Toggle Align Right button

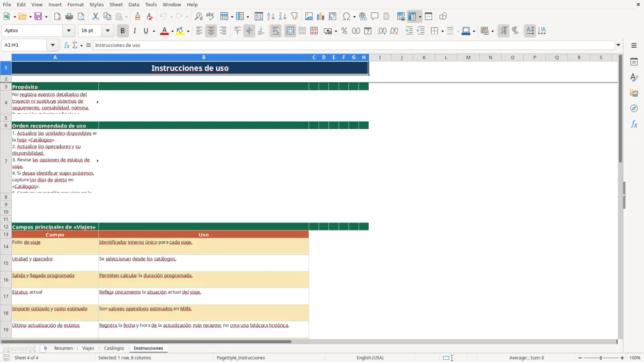tap(223, 31)
